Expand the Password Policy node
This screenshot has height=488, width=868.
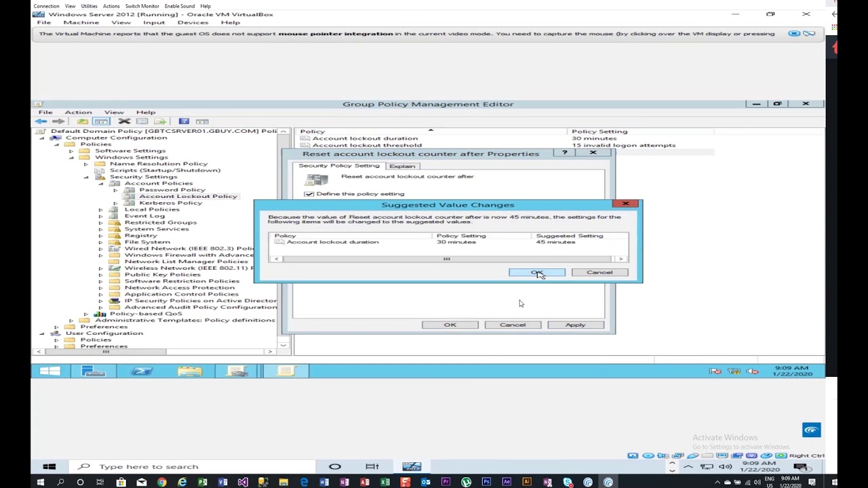click(115, 190)
